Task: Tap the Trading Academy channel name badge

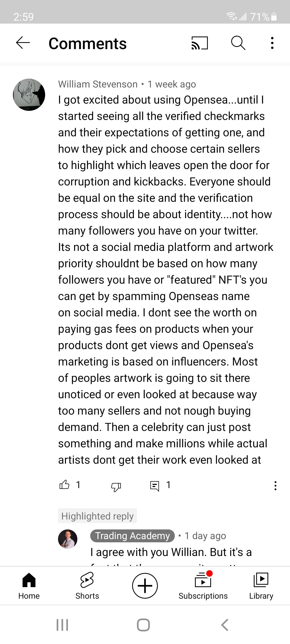Action: coord(133,536)
